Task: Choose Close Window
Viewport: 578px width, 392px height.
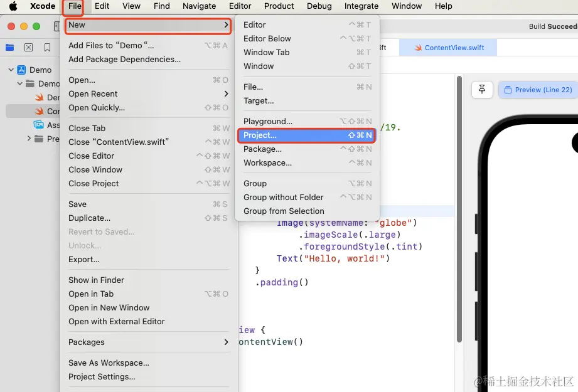Action: click(x=148, y=169)
